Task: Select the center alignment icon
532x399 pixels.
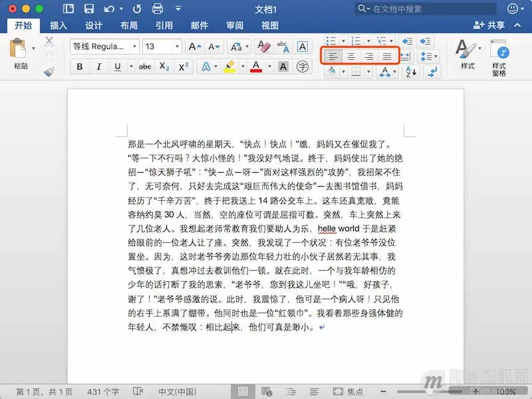Action: [350, 56]
